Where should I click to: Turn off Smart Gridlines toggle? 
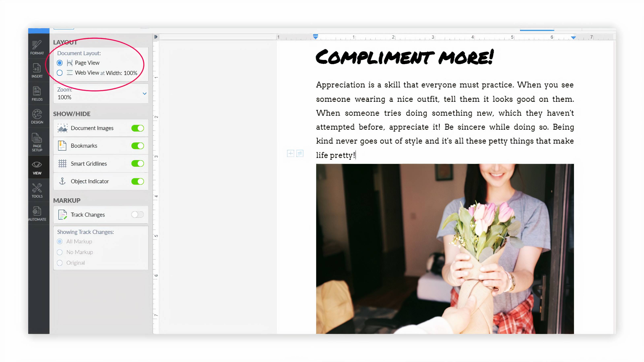tap(137, 164)
